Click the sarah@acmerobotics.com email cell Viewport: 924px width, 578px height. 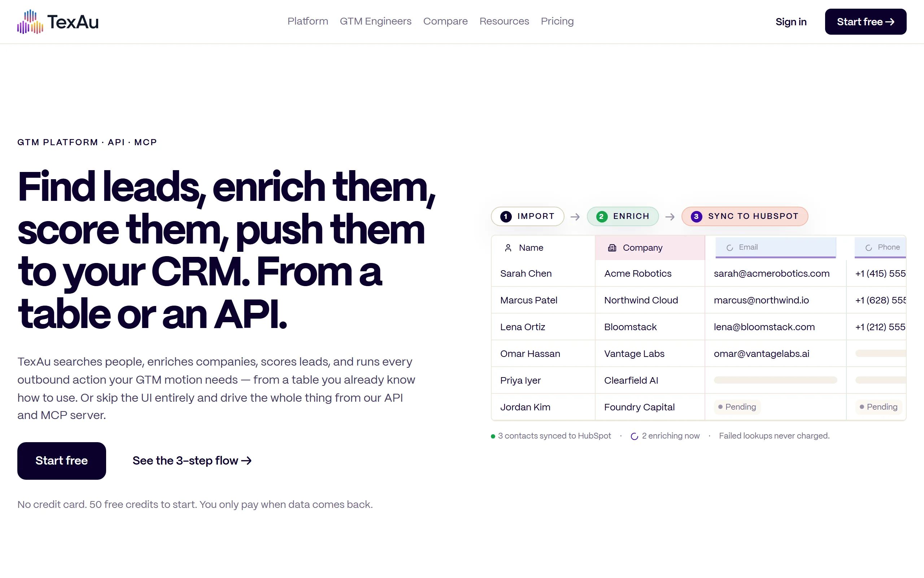coord(775,273)
